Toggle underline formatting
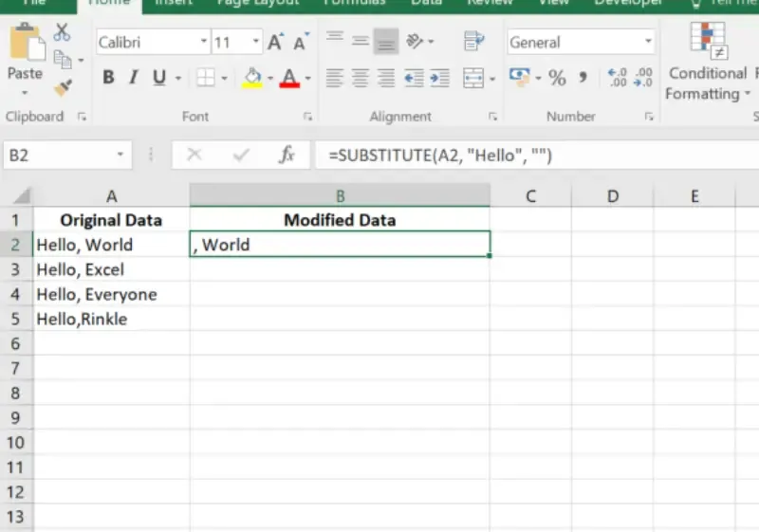Viewport: 759px width, 532px height. [x=158, y=78]
